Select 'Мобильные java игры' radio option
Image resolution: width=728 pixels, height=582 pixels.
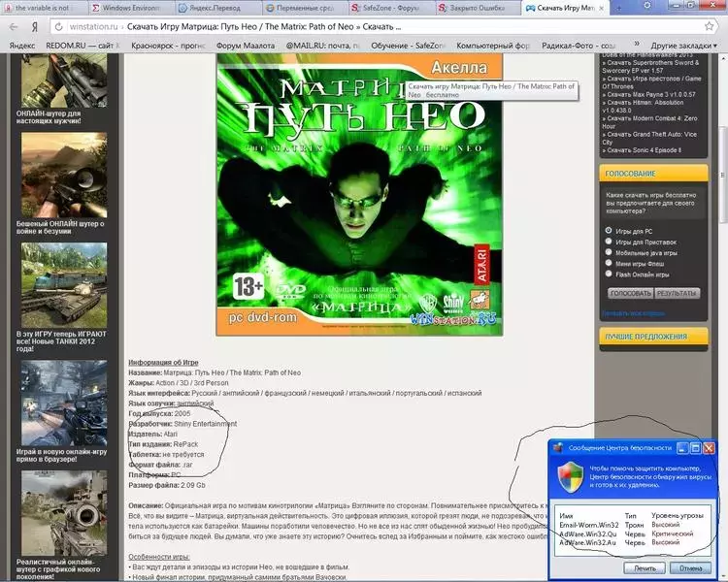609,252
